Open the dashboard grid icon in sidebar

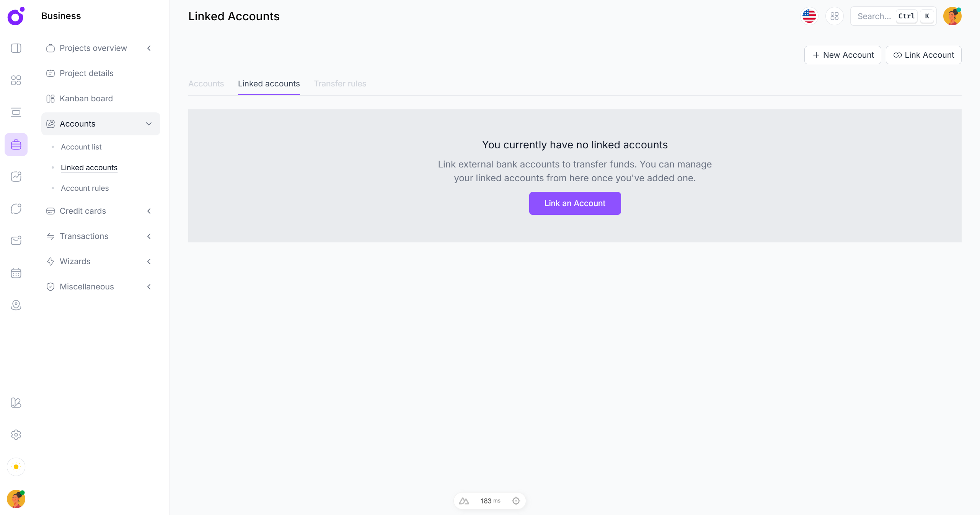point(16,80)
